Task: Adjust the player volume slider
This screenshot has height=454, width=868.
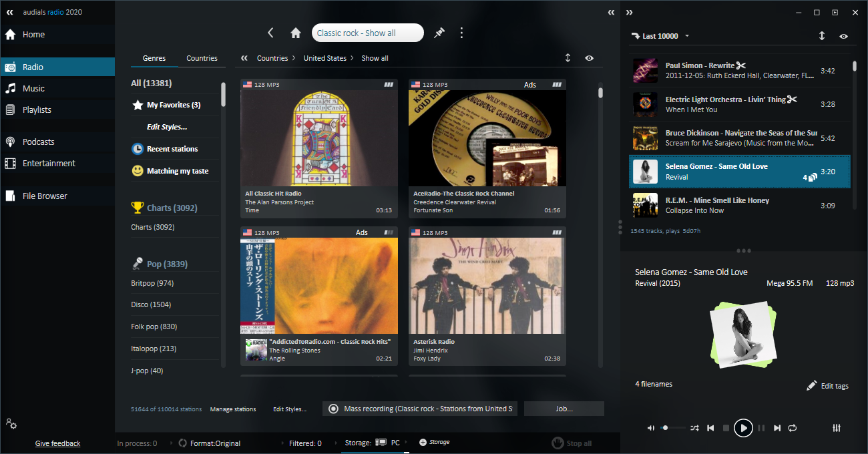Action: click(673, 428)
